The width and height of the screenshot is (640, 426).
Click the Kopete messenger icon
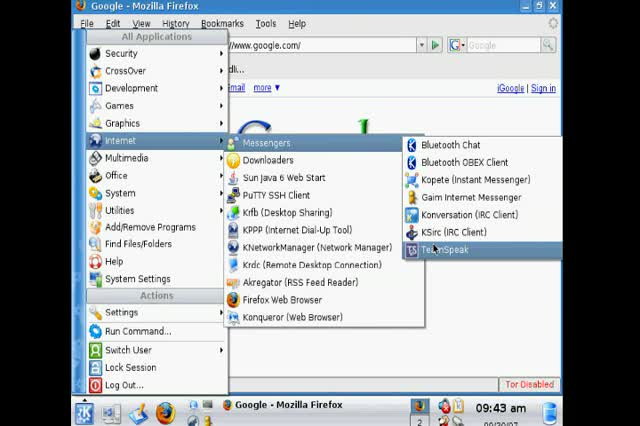411,180
